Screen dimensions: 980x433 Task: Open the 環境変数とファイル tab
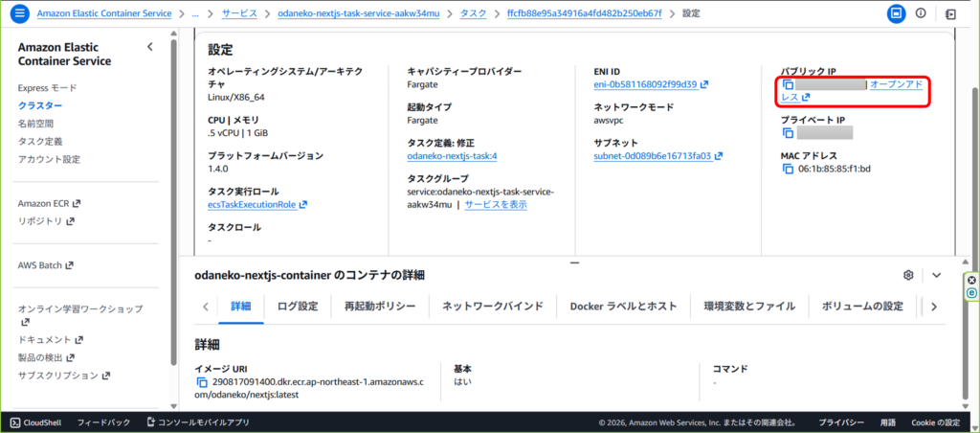coord(748,307)
